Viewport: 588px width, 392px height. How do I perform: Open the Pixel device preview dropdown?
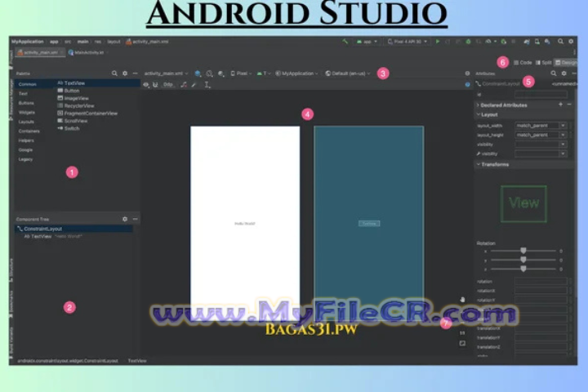point(241,73)
